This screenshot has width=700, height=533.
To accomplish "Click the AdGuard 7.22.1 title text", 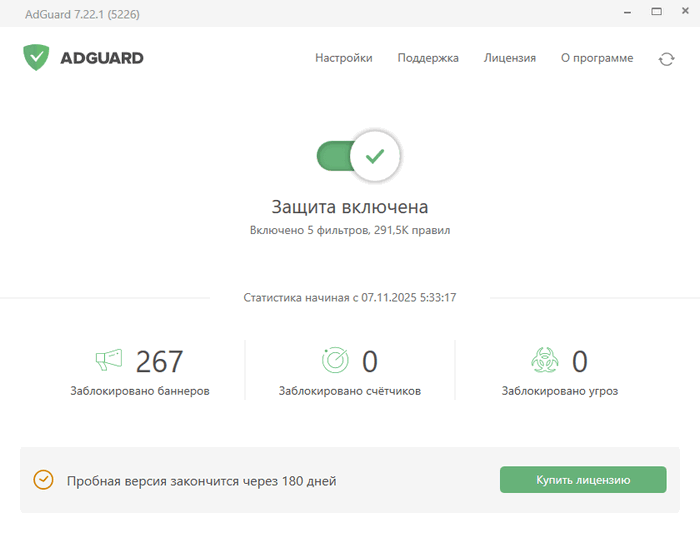I will click(82, 15).
